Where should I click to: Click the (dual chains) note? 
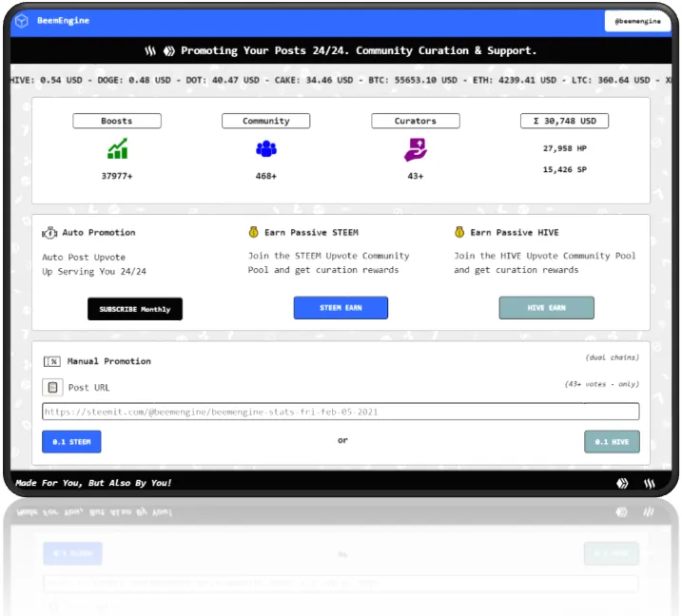coord(612,357)
